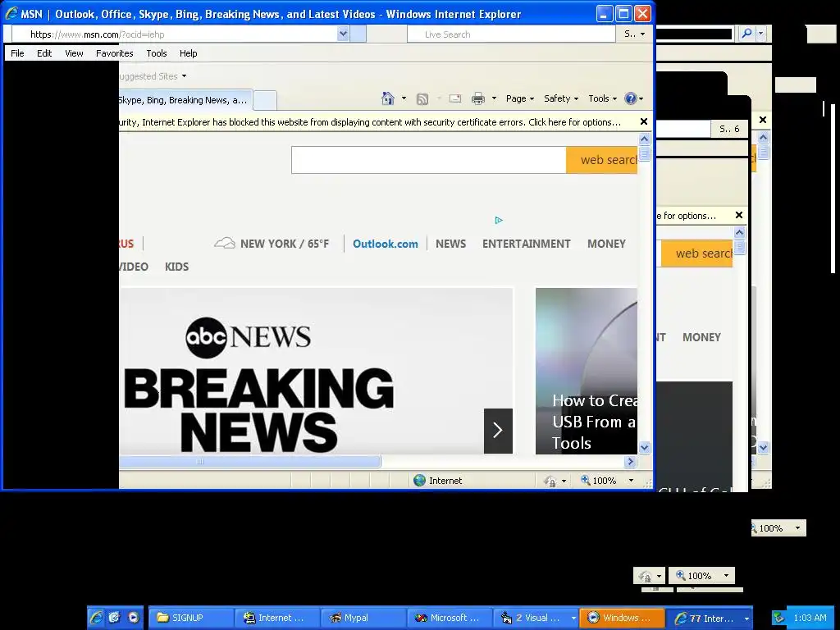The image size is (840, 630).
Task: Click the Live Search box
Action: pyautogui.click(x=511, y=34)
